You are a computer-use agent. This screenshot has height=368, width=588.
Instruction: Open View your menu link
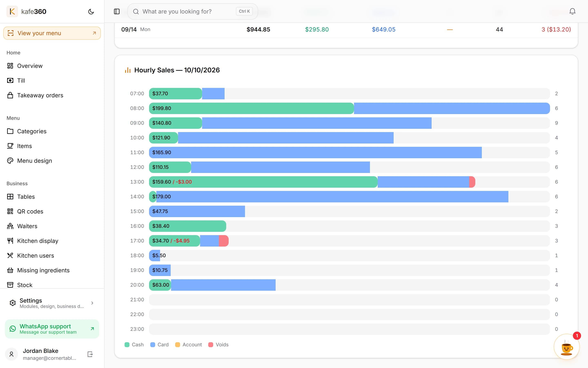[52, 33]
